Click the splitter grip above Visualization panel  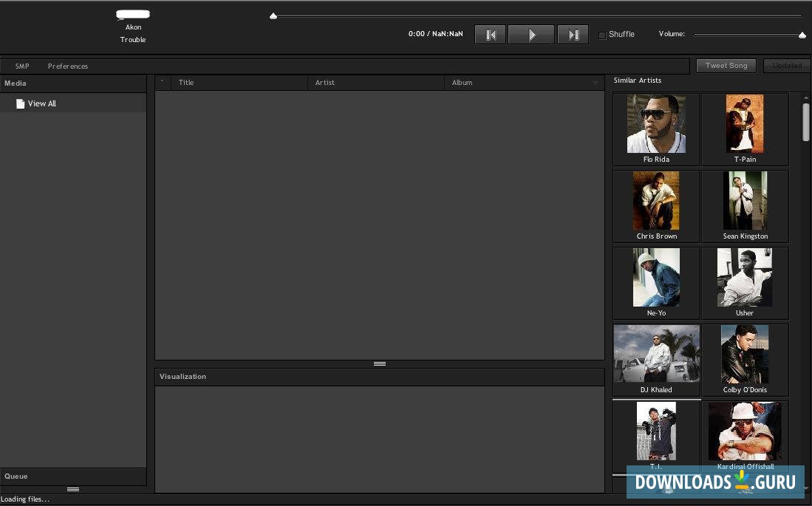(x=380, y=363)
